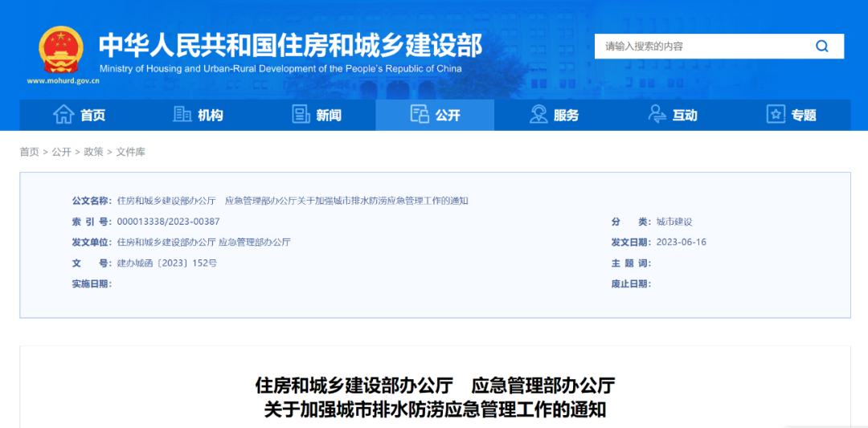Click the 机构 building icon
Screen dimensions: 868x428
coord(182,115)
